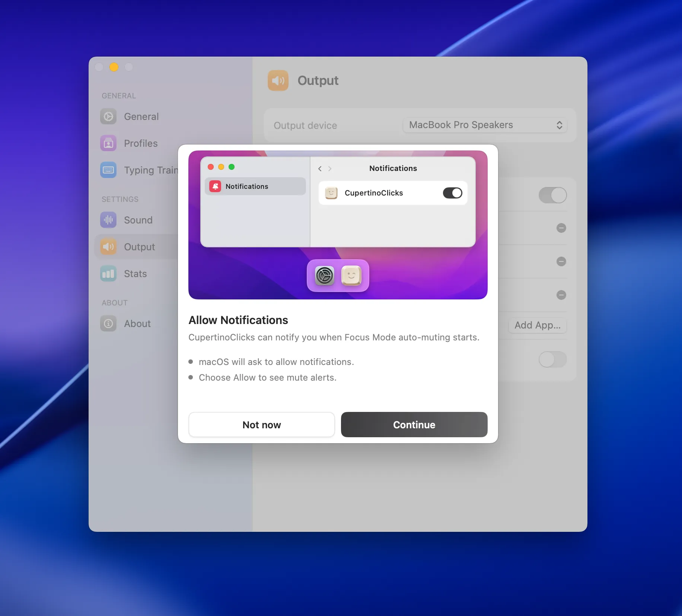Toggle the CupertinoClicks notifications switch
Image resolution: width=682 pixels, height=616 pixels.
coord(452,193)
